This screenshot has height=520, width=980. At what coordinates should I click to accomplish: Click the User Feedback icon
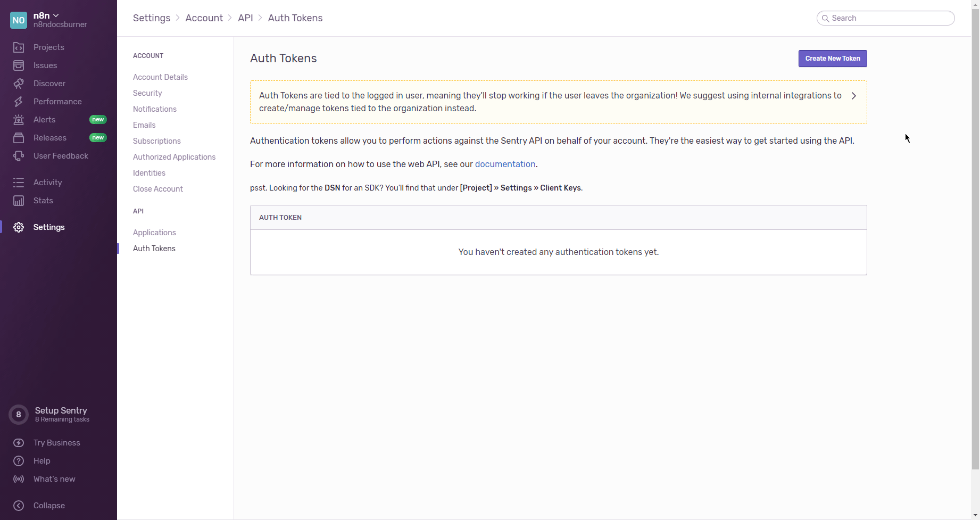[19, 156]
